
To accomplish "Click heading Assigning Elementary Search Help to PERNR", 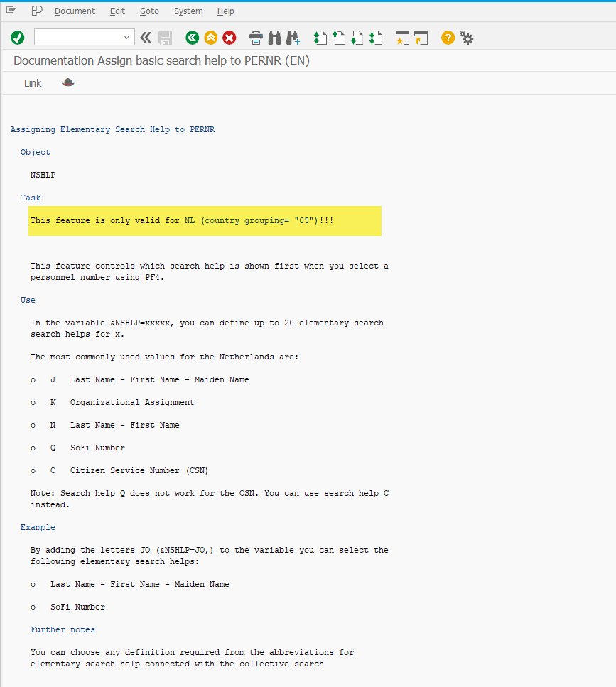I will pyautogui.click(x=112, y=129).
